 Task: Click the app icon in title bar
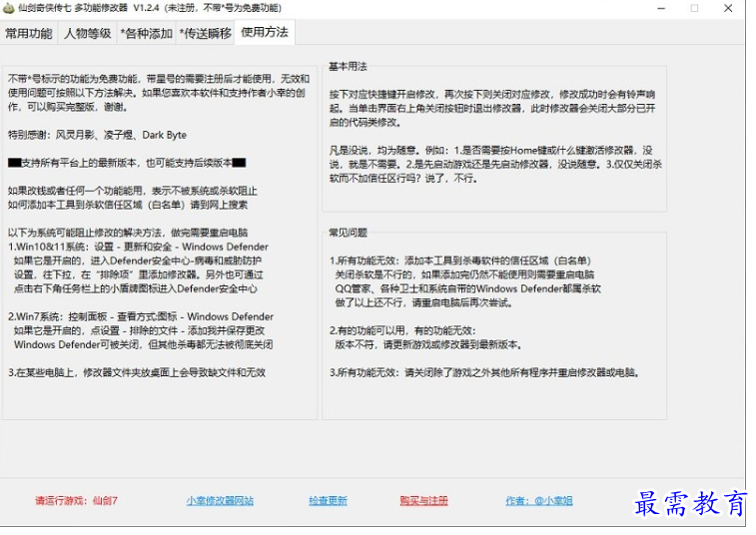(8, 8)
